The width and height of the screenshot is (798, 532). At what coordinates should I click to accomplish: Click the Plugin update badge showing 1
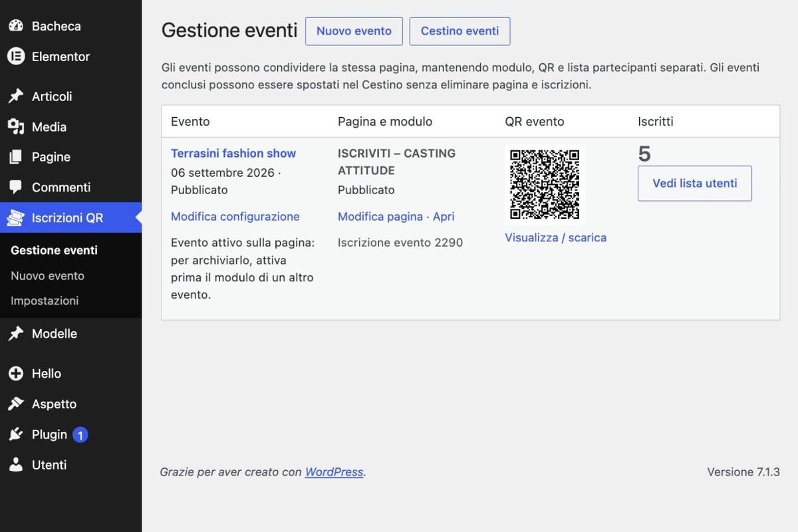tap(80, 435)
